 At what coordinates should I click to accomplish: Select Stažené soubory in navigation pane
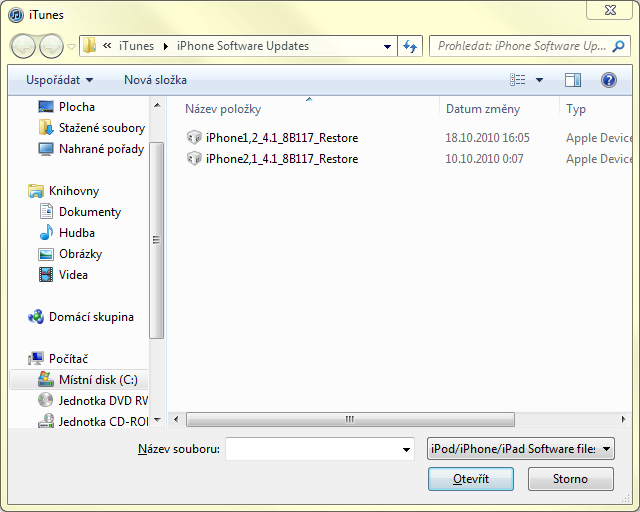92,128
